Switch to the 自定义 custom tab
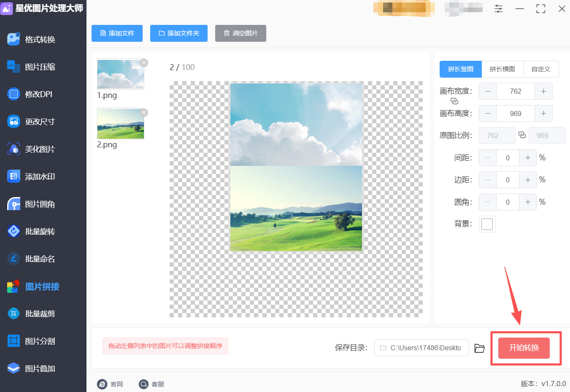Screen dimensions: 570x392 coord(541,69)
